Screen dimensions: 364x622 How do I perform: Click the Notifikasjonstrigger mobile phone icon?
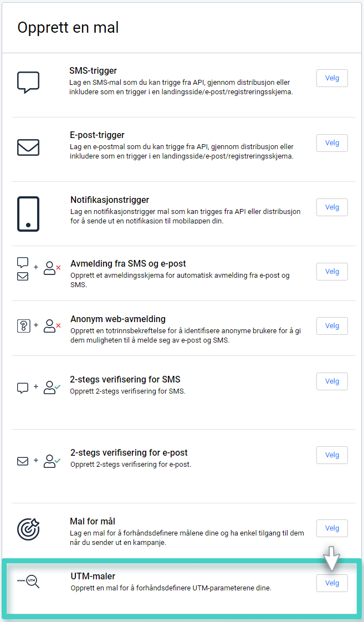tap(28, 213)
